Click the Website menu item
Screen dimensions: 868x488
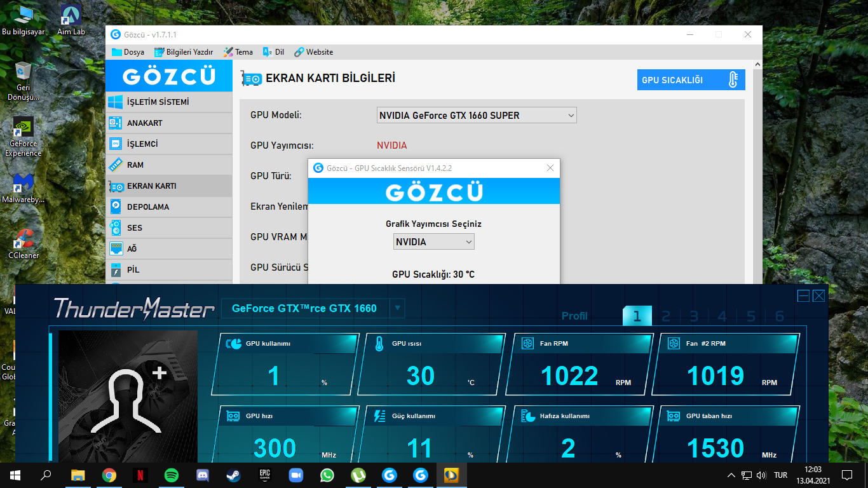point(313,52)
